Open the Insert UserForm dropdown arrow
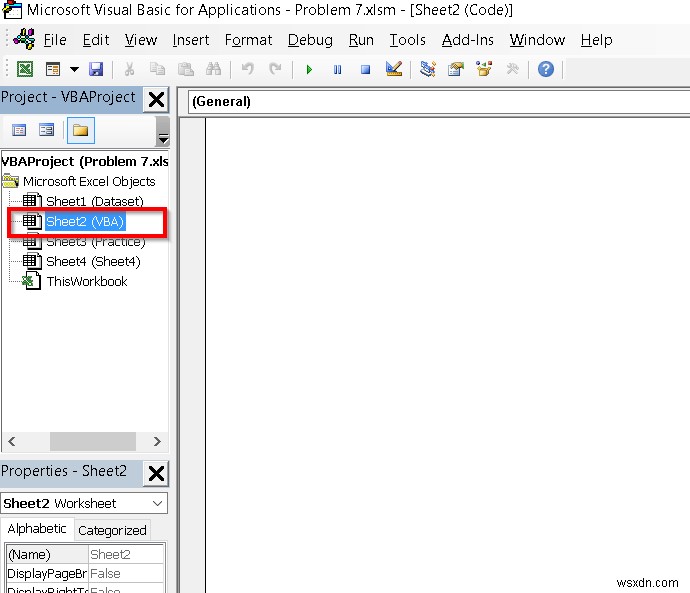690x593 pixels. (x=74, y=69)
